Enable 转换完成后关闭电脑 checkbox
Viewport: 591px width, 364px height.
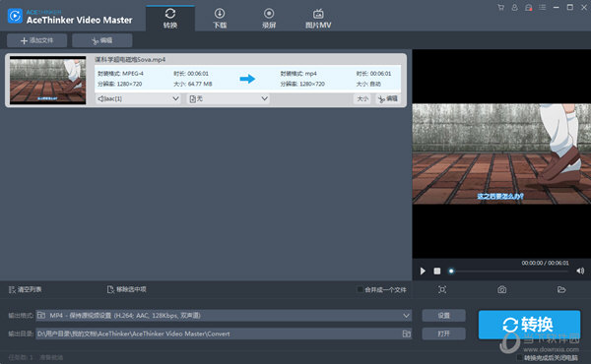(520, 357)
